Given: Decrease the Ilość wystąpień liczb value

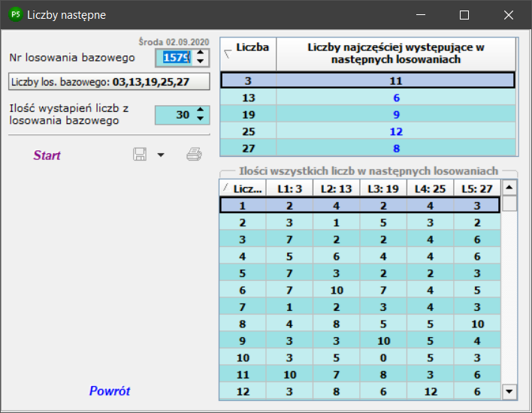Looking at the screenshot, I should click(x=201, y=119).
